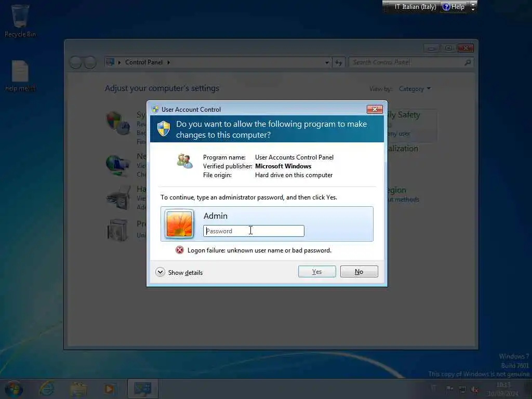Click 'Microsoft Windows' verified publisher text
This screenshot has width=532, height=399.
click(x=283, y=166)
